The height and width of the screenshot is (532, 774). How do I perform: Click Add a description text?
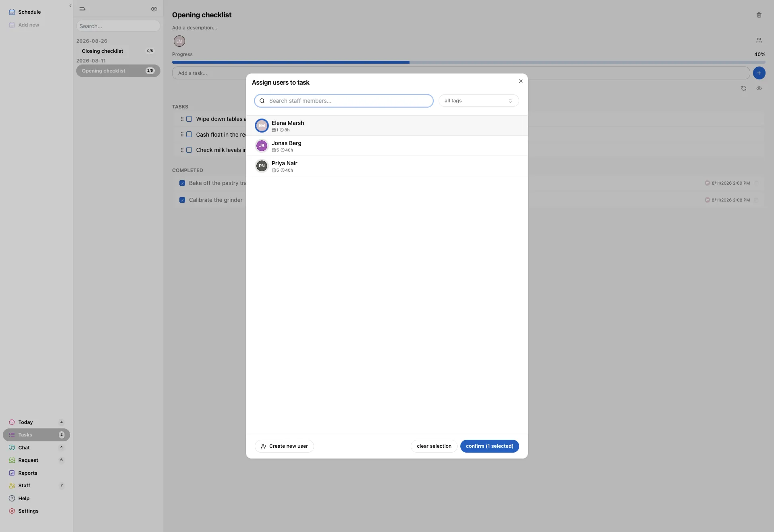click(194, 28)
